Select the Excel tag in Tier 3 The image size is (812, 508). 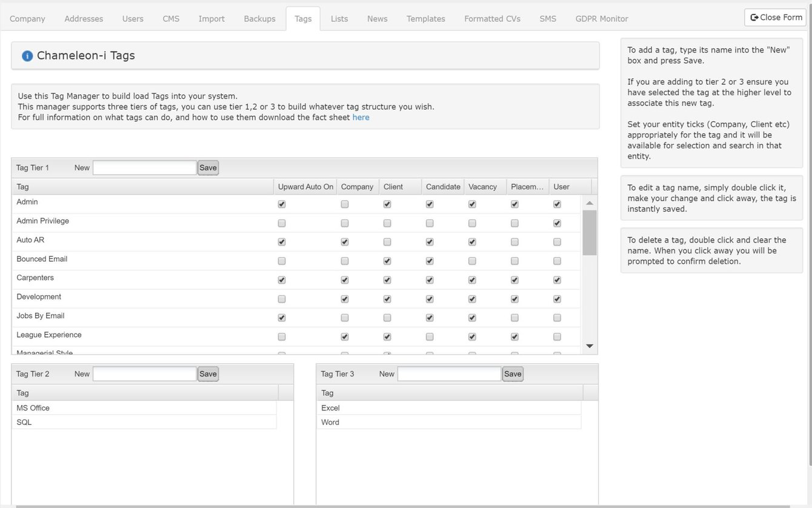tap(330, 407)
